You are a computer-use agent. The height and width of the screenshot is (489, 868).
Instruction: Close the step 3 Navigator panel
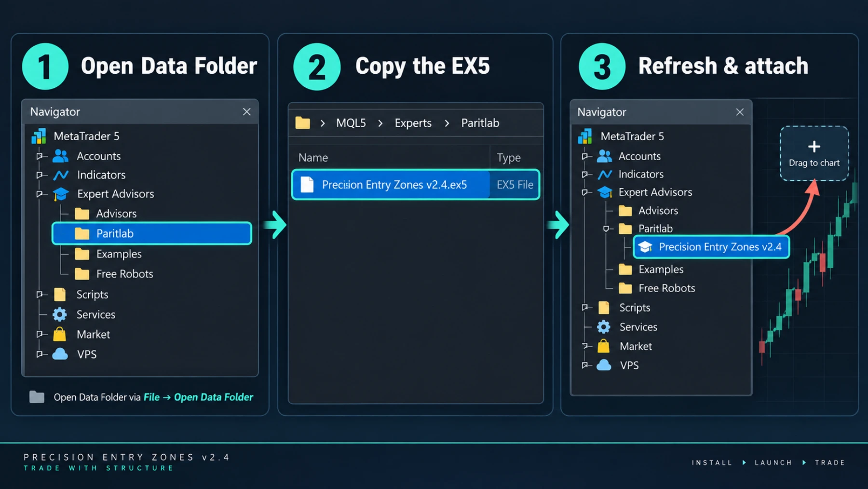740,112
